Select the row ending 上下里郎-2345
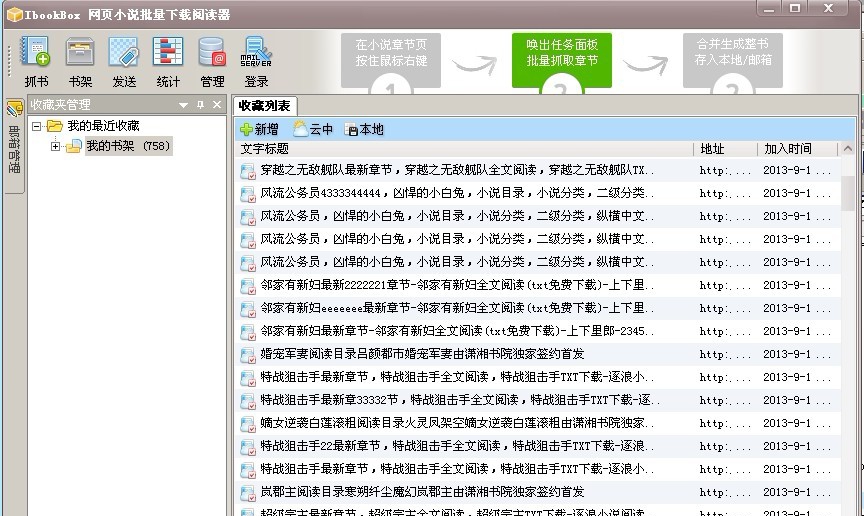This screenshot has height=516, width=864. (x=538, y=331)
